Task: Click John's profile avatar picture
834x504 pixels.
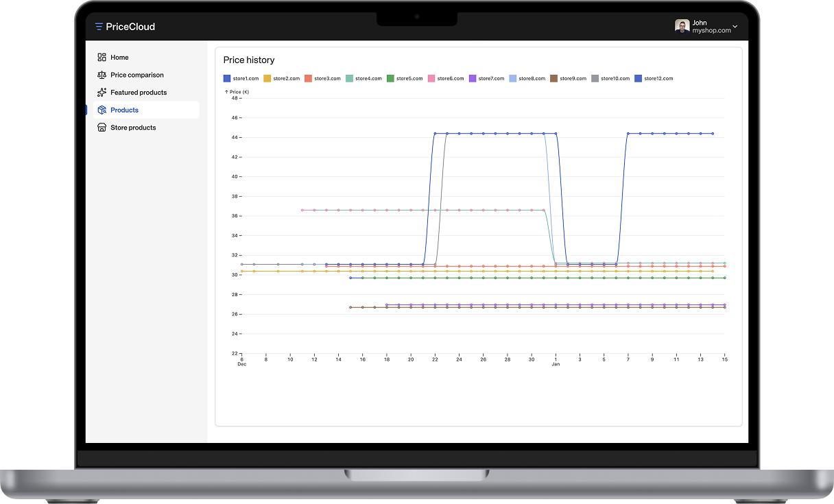Action: [x=682, y=27]
